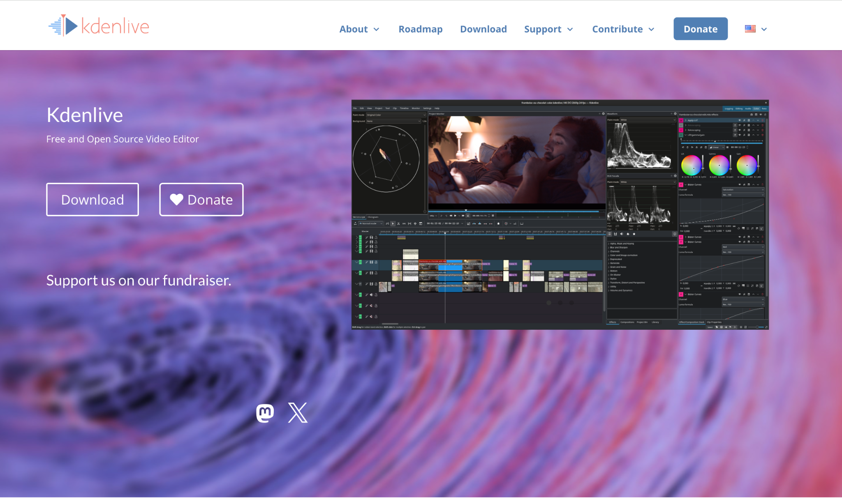Open the Kdenlive Mastodon profile icon
Screen dimensions: 842x504
click(265, 412)
